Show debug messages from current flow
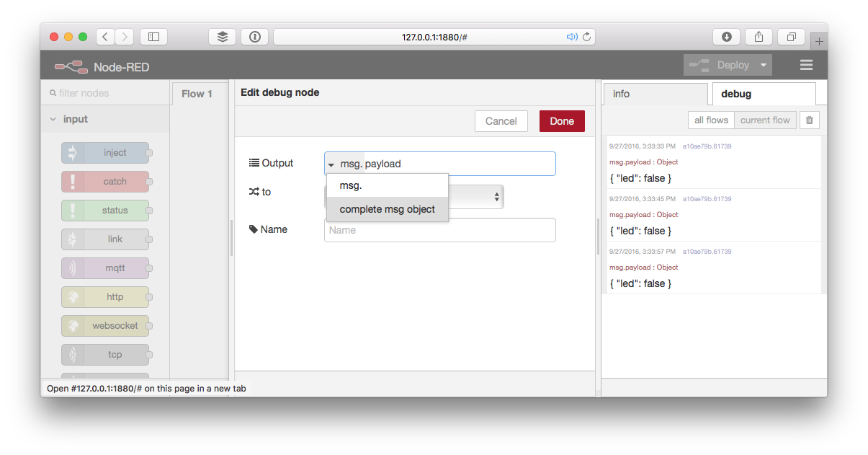 (765, 120)
